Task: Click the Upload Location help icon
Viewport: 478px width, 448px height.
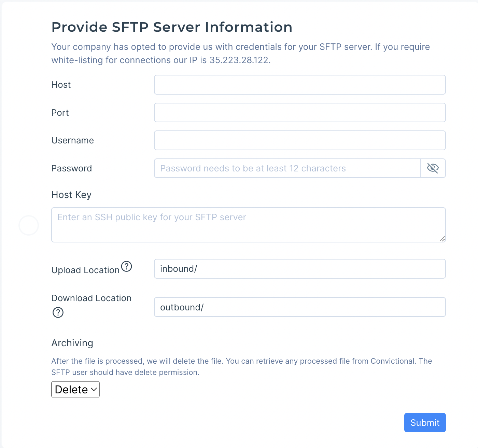Action: tap(127, 266)
